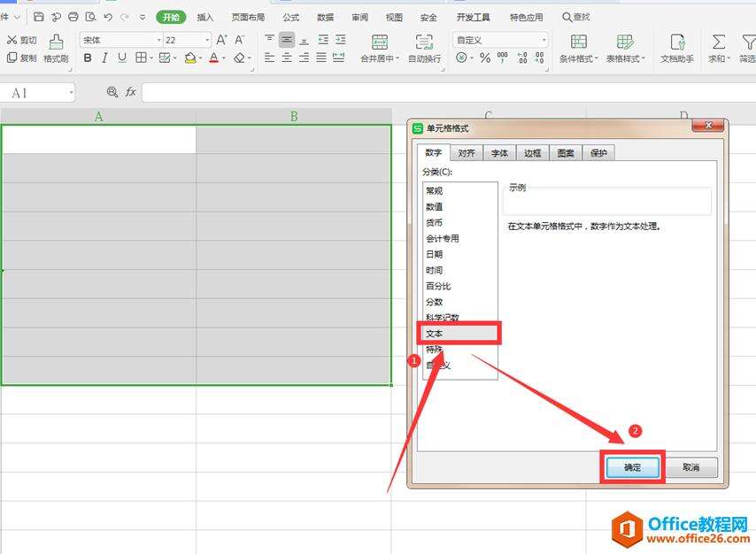Click 取消 to cancel the dialog
This screenshot has width=756, height=554.
pyautogui.click(x=690, y=467)
